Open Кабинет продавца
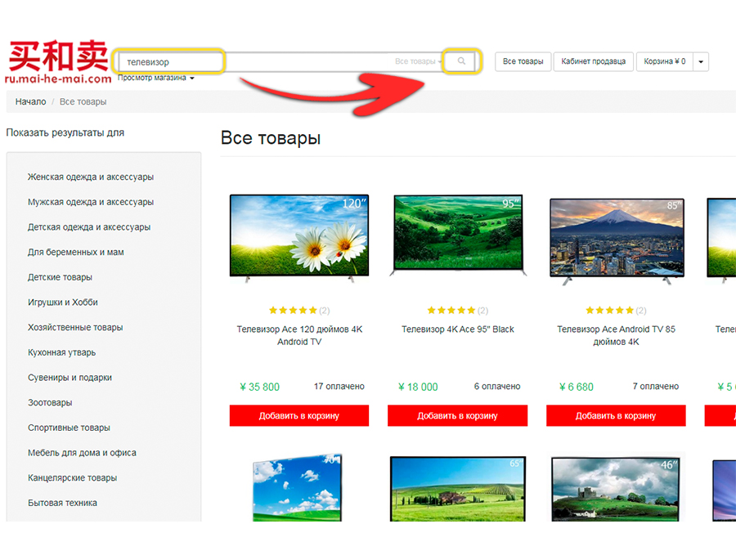736x560 pixels. tap(594, 61)
